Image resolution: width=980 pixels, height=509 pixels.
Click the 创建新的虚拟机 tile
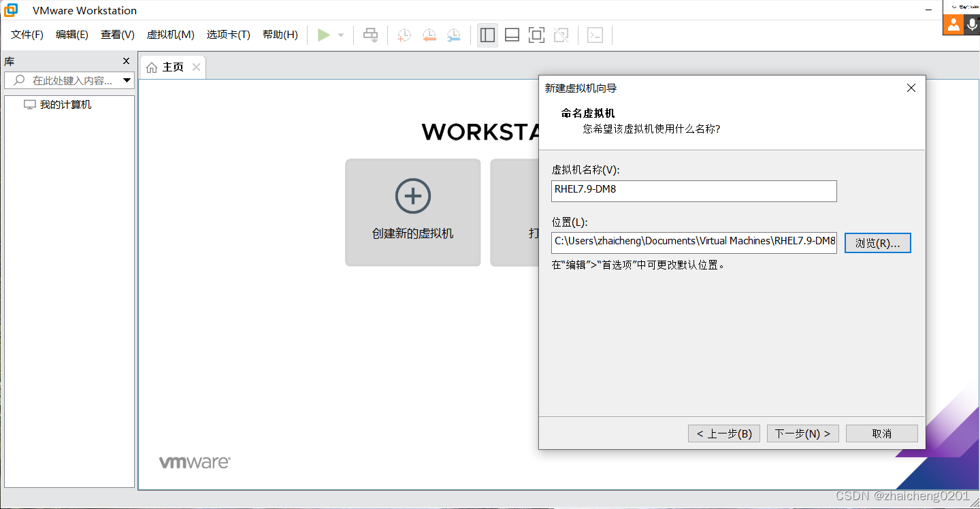pyautogui.click(x=412, y=212)
